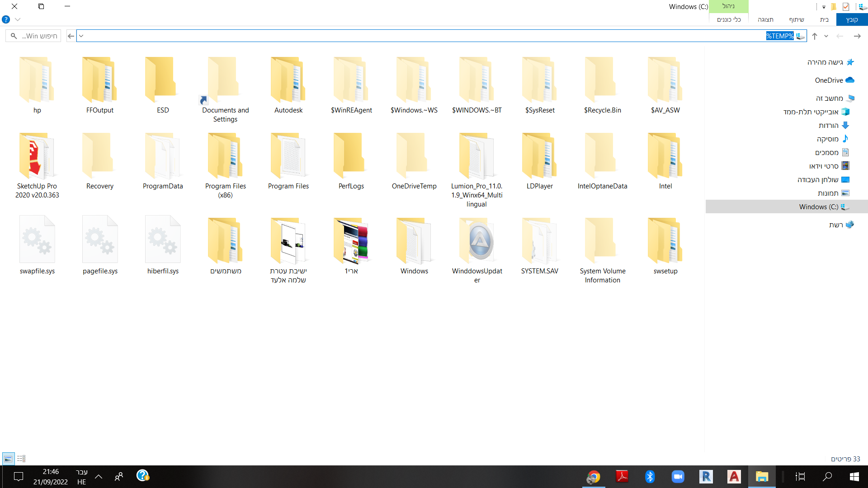This screenshot has height=488, width=868.
Task: Open the WinddowsUpdater folder icon
Action: (x=477, y=242)
